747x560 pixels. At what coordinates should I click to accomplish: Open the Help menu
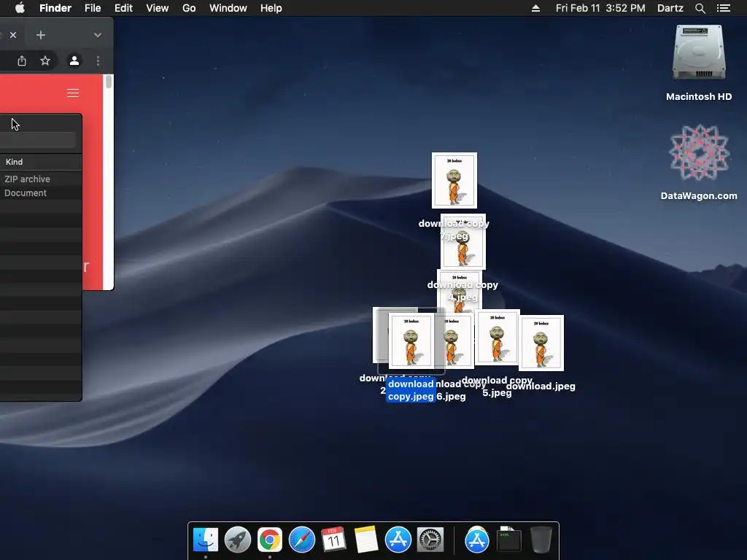pyautogui.click(x=271, y=8)
